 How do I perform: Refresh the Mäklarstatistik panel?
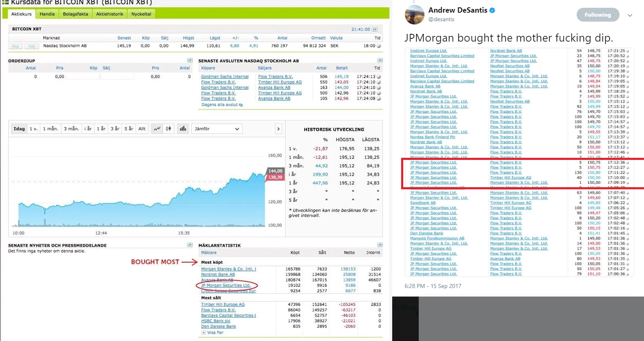tap(380, 245)
